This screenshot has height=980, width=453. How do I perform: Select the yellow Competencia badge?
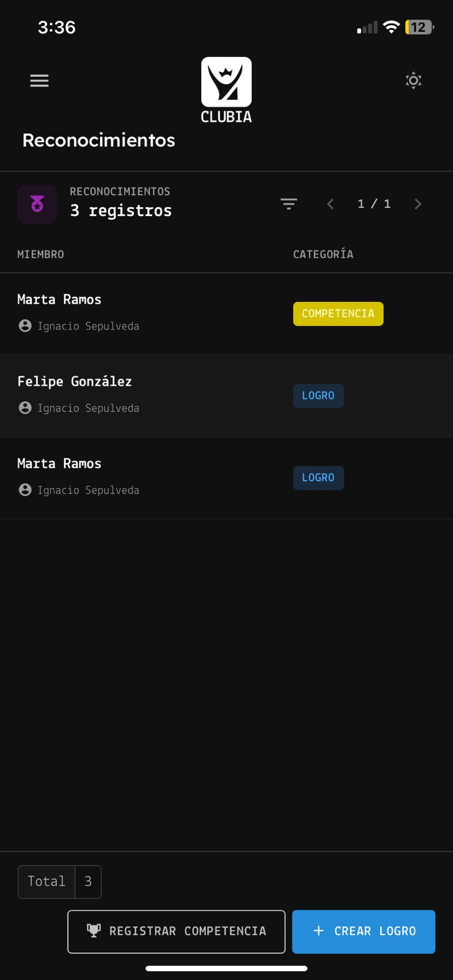click(x=338, y=314)
